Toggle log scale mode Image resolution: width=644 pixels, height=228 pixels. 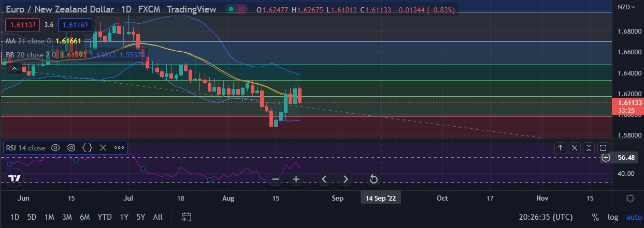tap(612, 217)
